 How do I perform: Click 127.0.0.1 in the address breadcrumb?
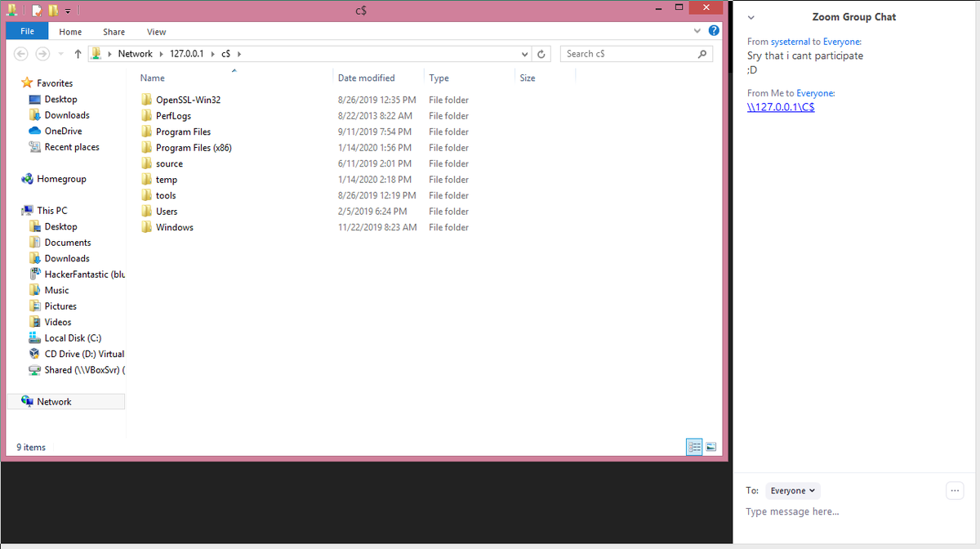[186, 54]
